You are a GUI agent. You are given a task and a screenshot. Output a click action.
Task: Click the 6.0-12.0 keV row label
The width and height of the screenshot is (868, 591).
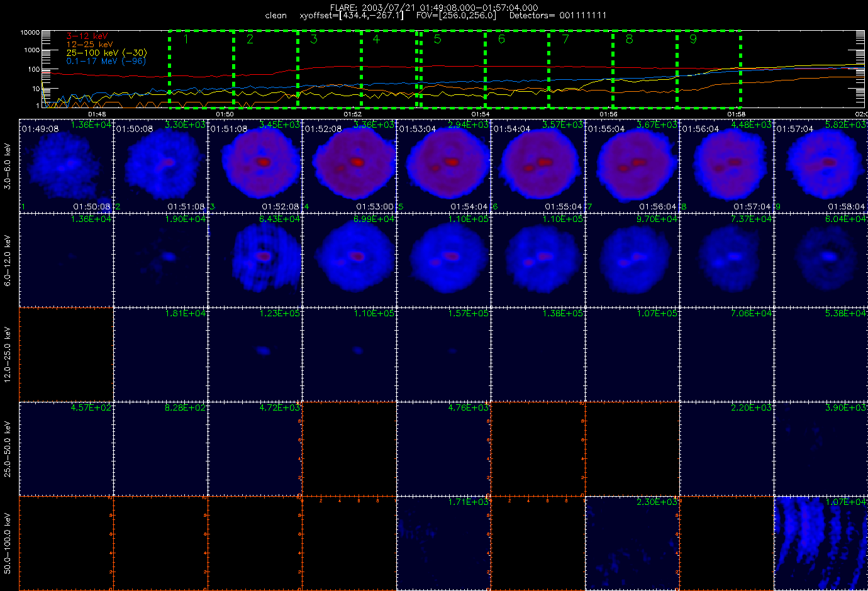[8, 260]
